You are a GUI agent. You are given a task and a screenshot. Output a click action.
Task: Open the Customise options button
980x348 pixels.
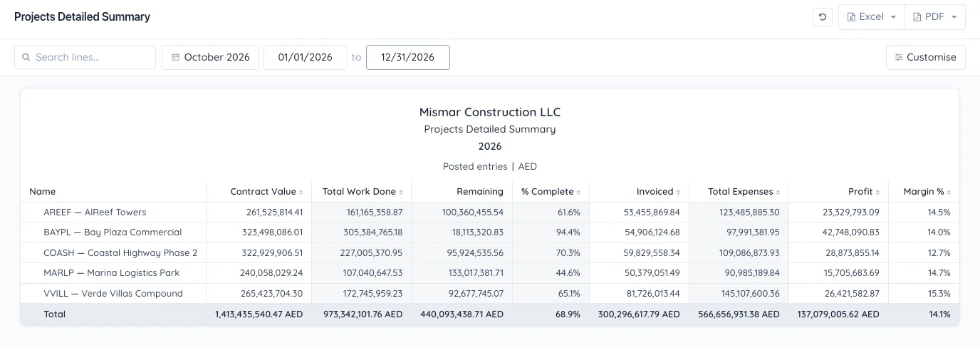pyautogui.click(x=925, y=57)
